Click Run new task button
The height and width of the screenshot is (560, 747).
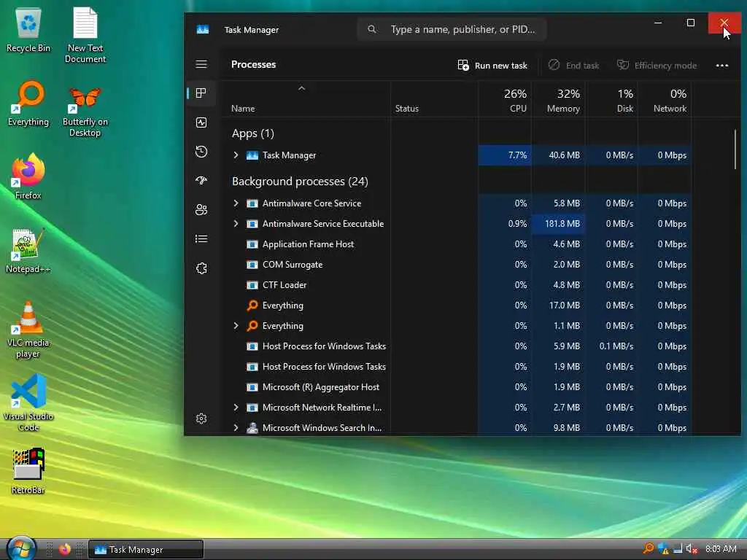click(x=492, y=65)
